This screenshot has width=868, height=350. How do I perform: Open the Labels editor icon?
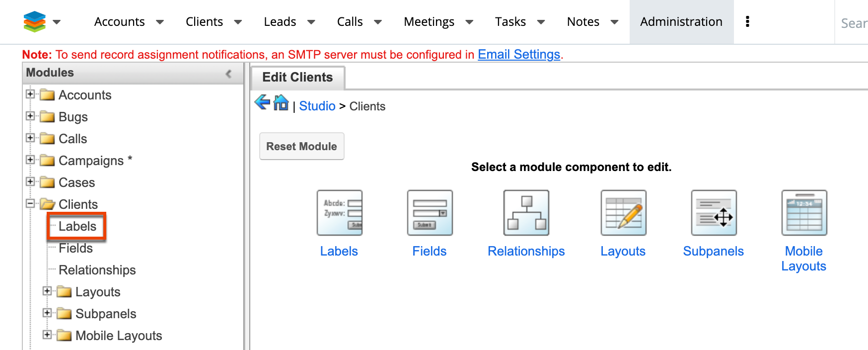340,213
